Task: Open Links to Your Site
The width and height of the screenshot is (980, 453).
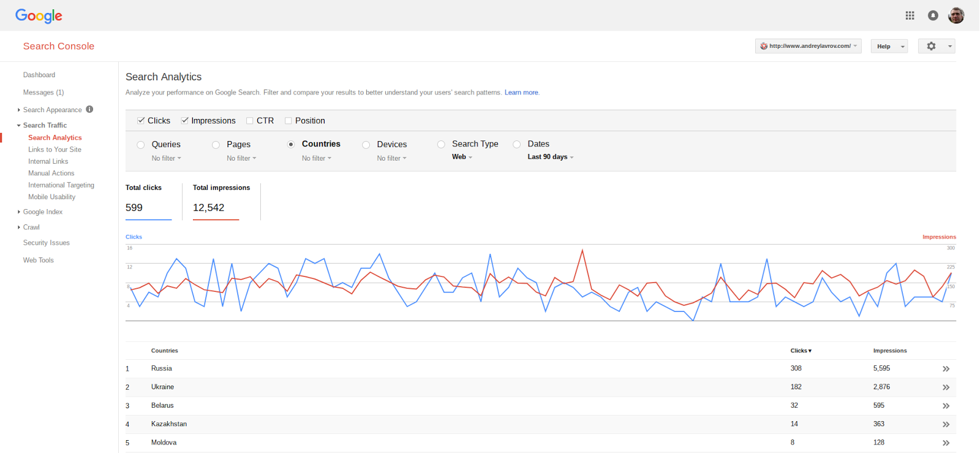Action: click(55, 150)
